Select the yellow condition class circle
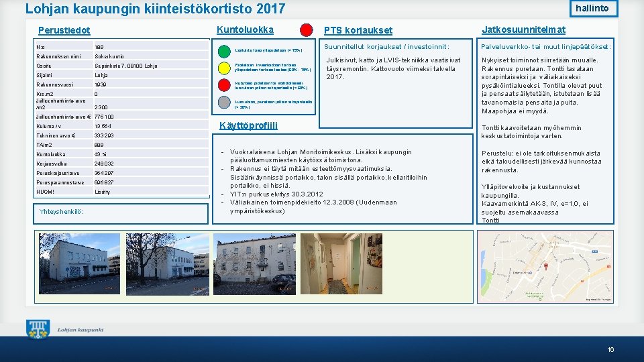 coord(224,68)
